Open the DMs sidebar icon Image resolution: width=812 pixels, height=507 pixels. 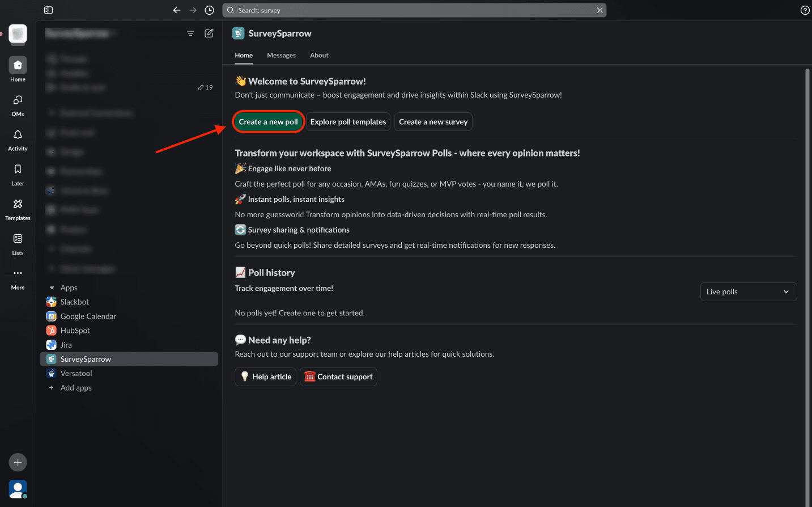pos(18,100)
